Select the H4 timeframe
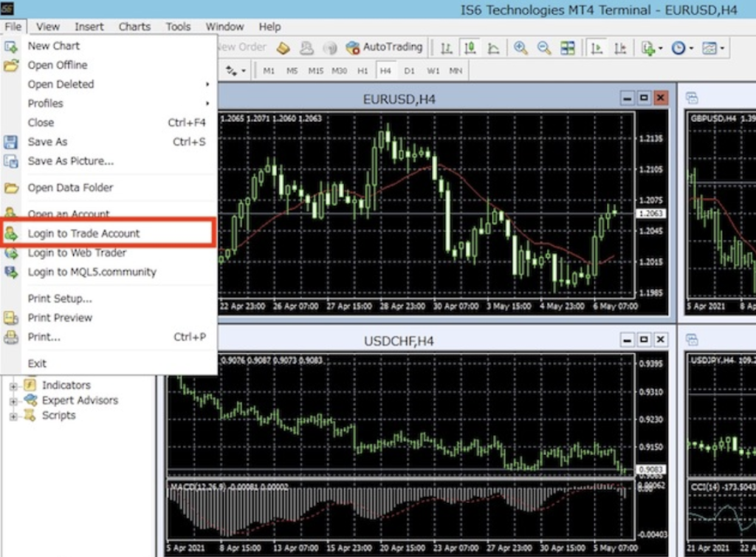The image size is (756, 557). (385, 71)
